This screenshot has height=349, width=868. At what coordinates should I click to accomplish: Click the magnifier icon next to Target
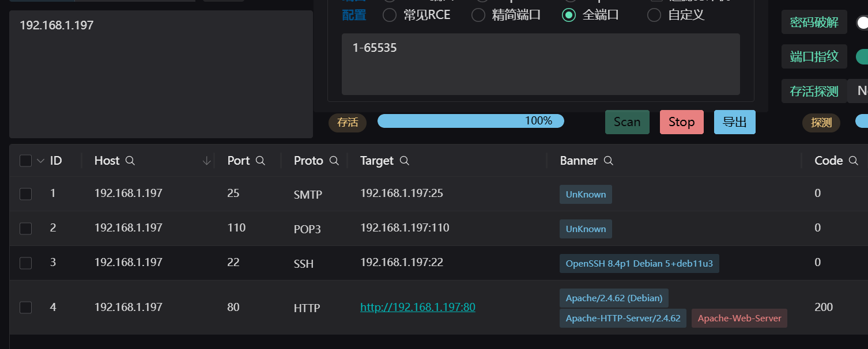tap(405, 161)
